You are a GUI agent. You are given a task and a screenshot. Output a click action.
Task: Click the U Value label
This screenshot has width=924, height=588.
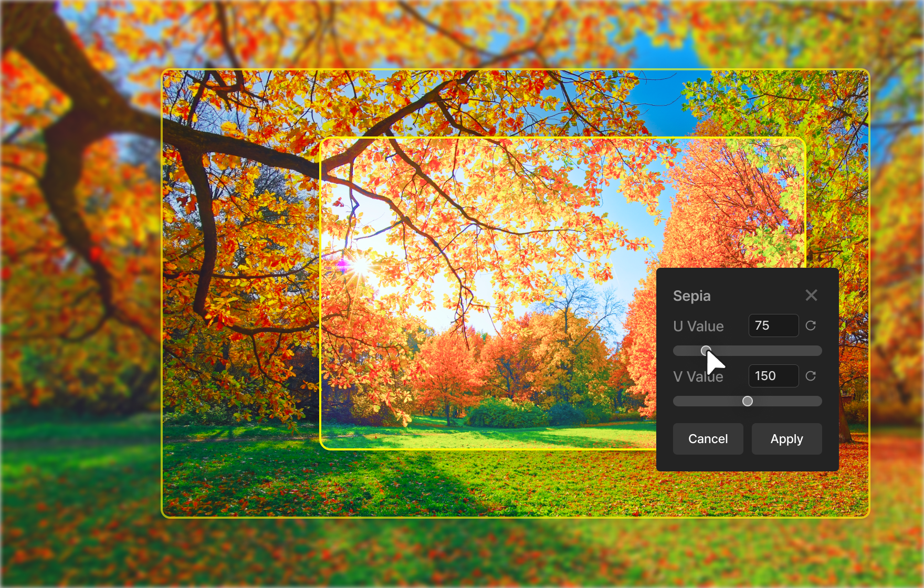(698, 327)
